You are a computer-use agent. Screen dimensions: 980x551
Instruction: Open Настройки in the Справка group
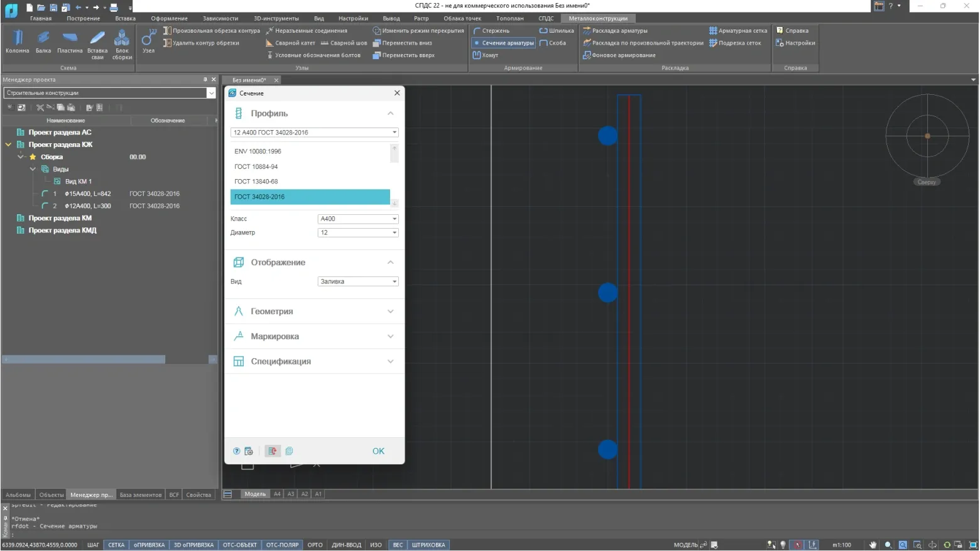(795, 43)
